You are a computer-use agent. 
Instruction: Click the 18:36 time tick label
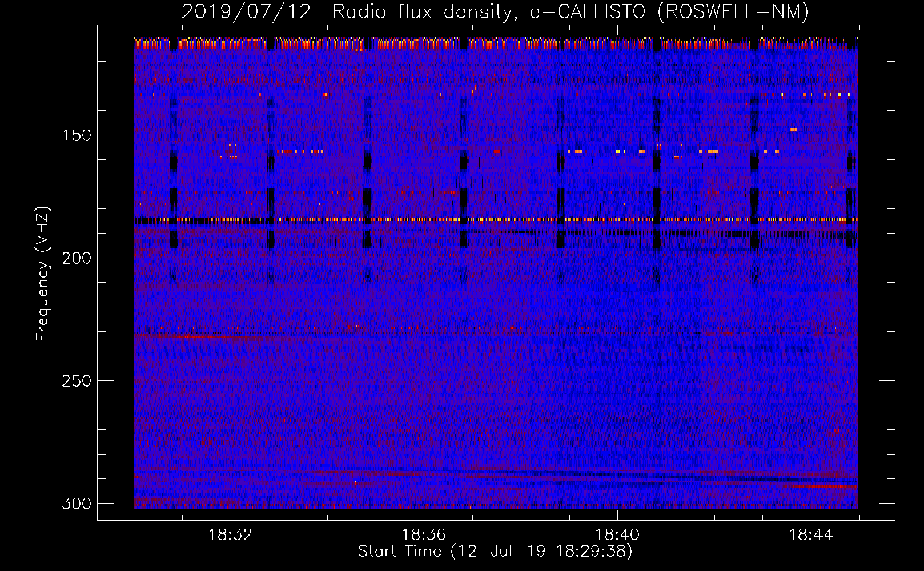424,535
